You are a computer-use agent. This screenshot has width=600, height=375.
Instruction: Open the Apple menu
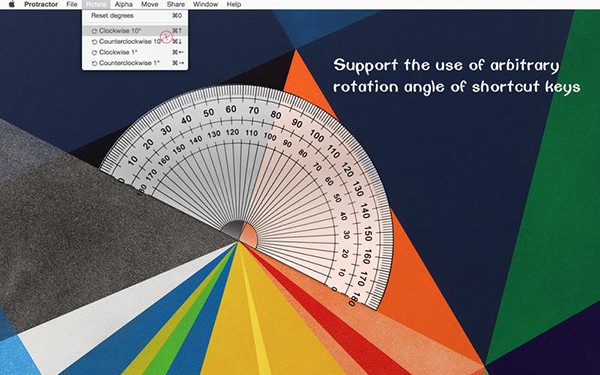tap(11, 4)
